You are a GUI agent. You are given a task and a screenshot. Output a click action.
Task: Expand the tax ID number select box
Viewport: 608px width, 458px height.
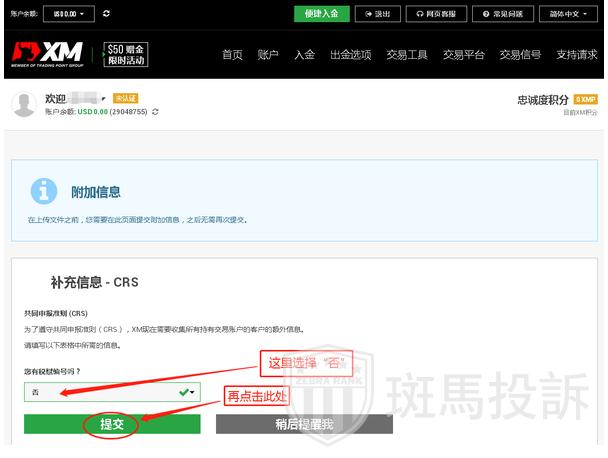112,392
